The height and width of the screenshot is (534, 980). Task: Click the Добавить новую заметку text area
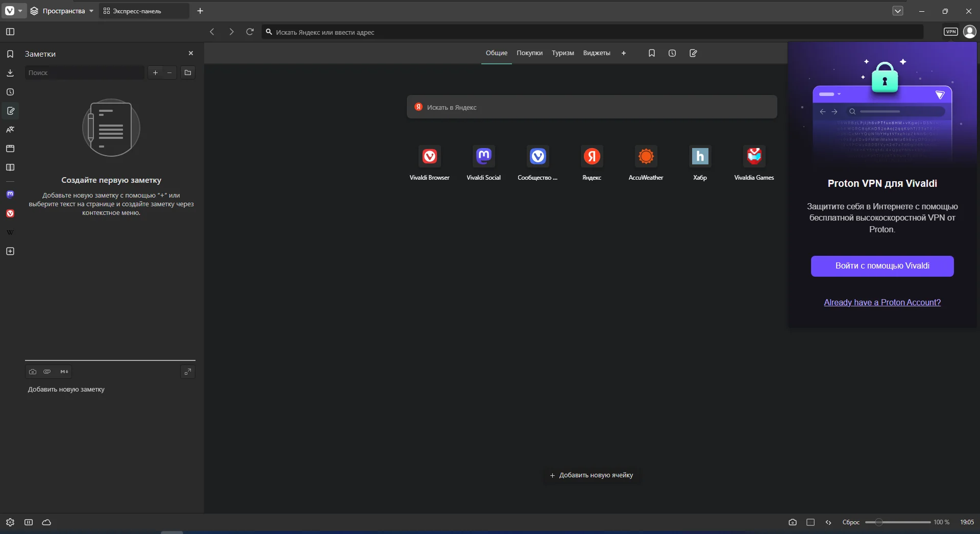point(110,390)
